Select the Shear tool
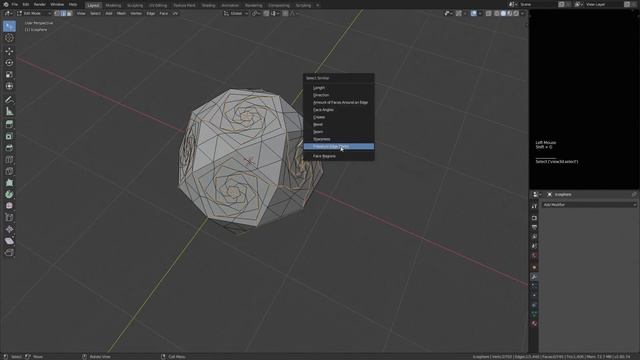Viewport: 640px width, 360px height. coord(9,241)
